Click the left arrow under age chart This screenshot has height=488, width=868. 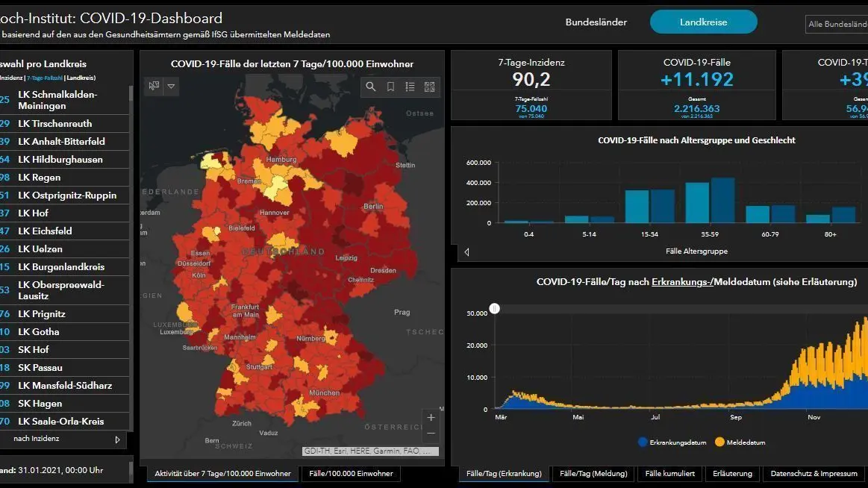[466, 252]
